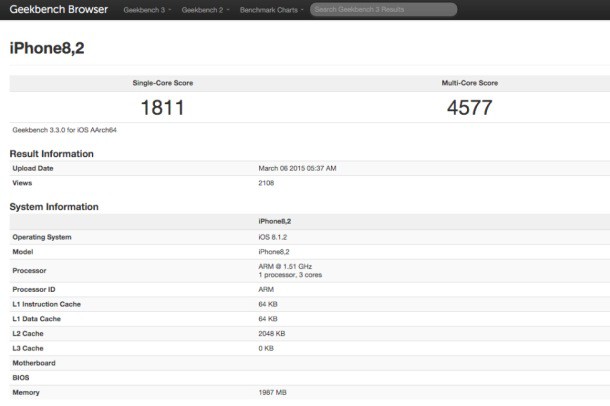Select the System Information heading

[54, 206]
